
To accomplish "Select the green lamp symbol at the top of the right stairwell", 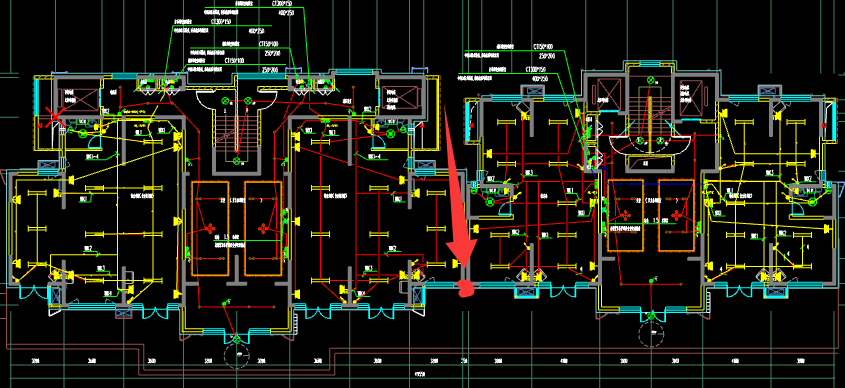I will click(x=651, y=80).
